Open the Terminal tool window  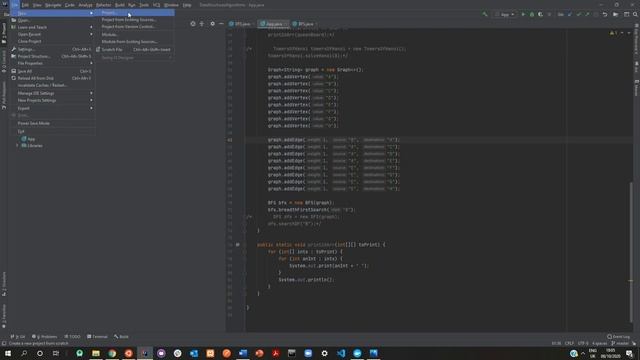pos(97,336)
